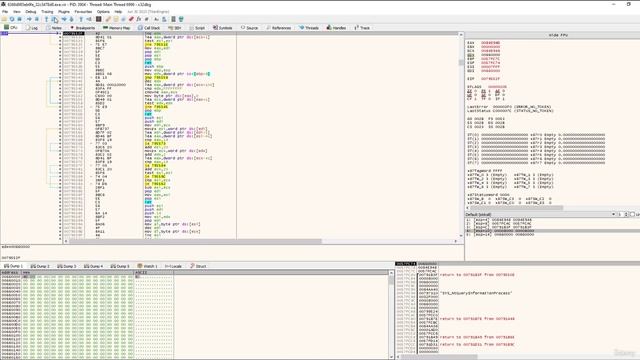
Task: Open the Plugins menu
Action: (x=64, y=12)
